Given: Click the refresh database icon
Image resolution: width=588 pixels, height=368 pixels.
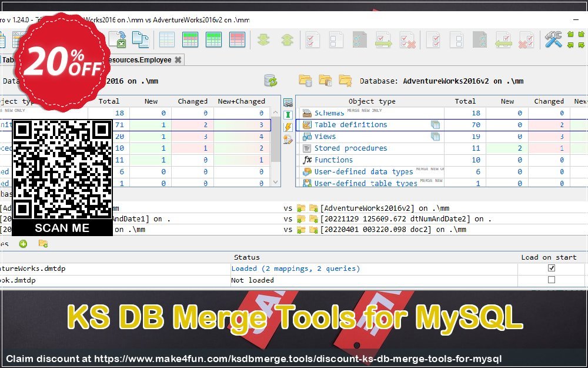Looking at the screenshot, I should pos(270,80).
